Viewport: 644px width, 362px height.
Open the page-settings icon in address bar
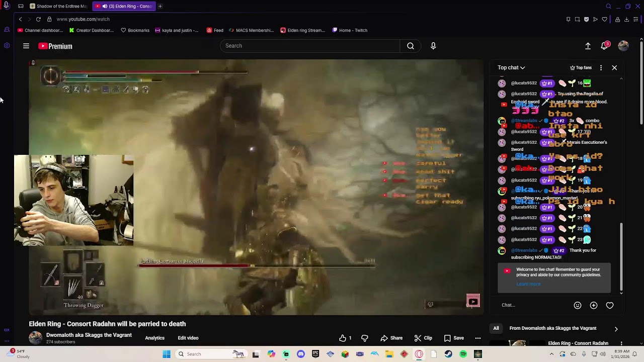click(49, 19)
